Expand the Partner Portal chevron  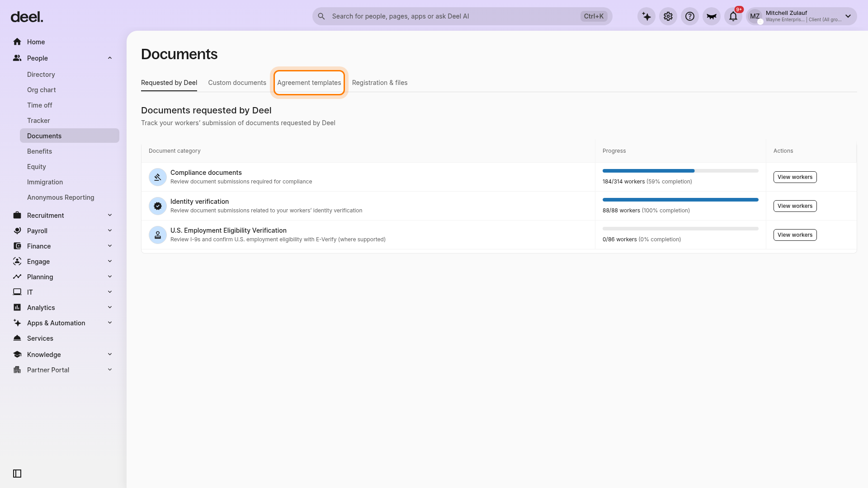[x=110, y=370]
